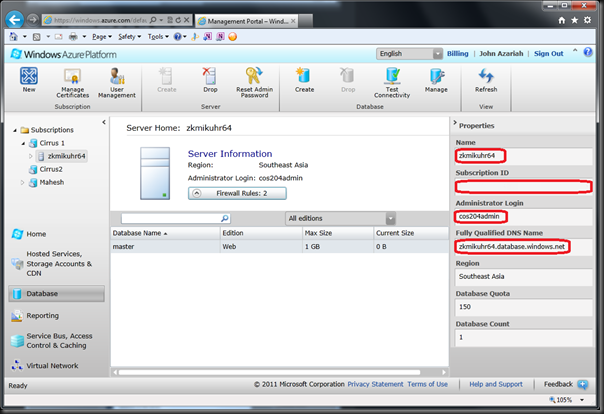Click the Refresh view icon
This screenshot has width=604, height=414.
(x=486, y=75)
